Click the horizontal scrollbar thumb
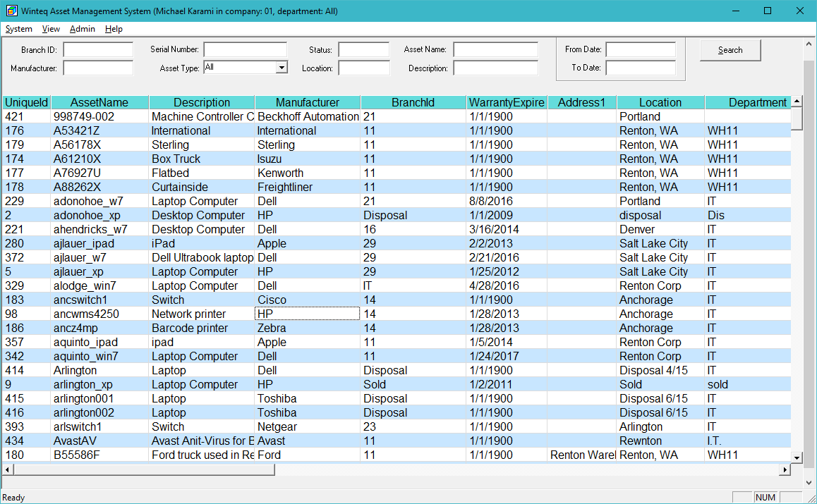 pos(145,469)
